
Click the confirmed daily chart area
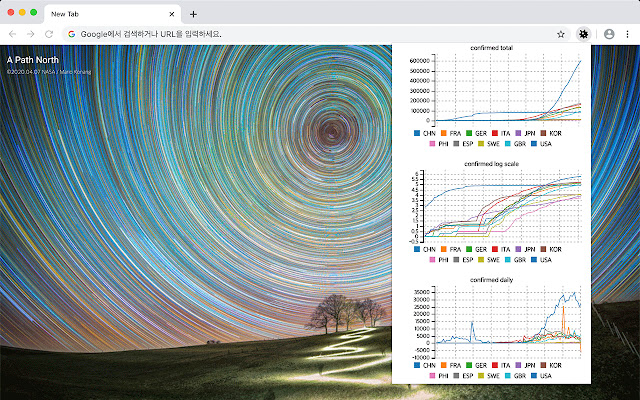point(507,322)
